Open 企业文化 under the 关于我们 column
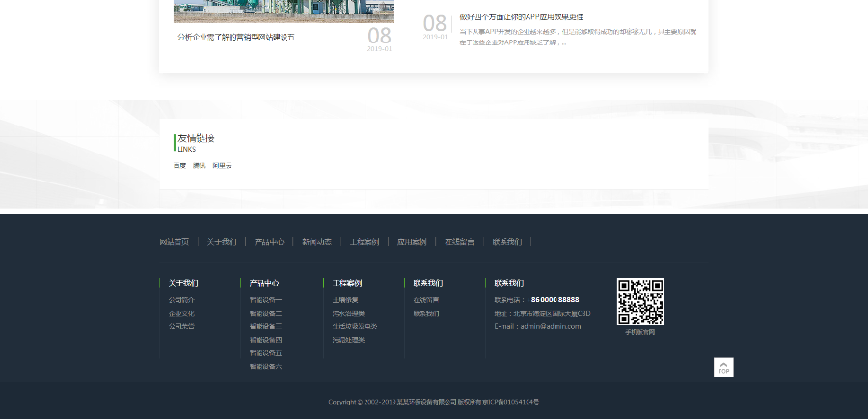The height and width of the screenshot is (419, 868). [x=181, y=313]
